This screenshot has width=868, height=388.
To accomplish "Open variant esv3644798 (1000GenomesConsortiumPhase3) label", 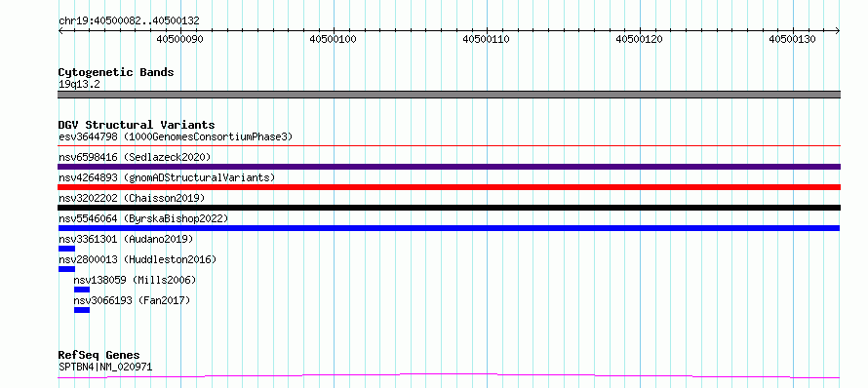I will coord(176,136).
